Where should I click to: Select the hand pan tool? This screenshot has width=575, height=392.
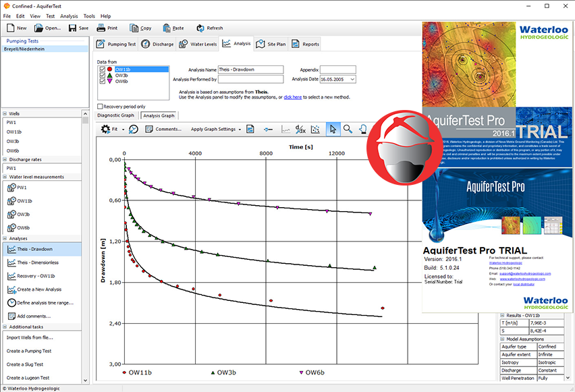[x=362, y=129]
